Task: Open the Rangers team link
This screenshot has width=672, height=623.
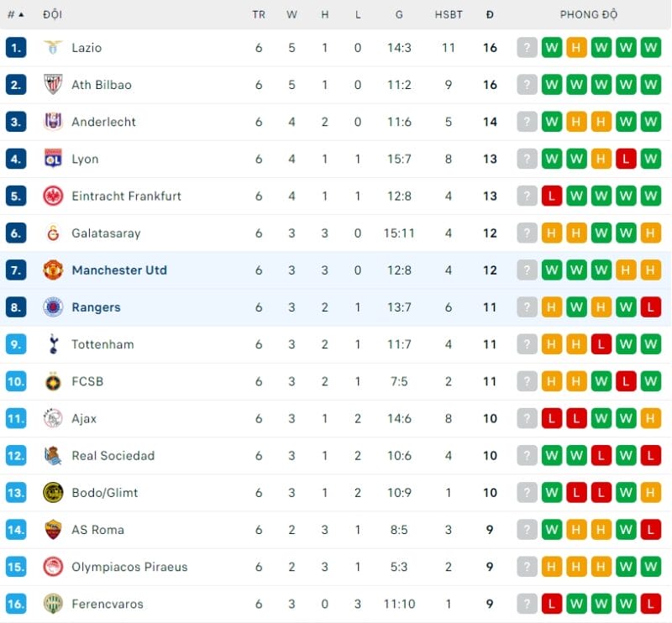Action: (x=96, y=307)
